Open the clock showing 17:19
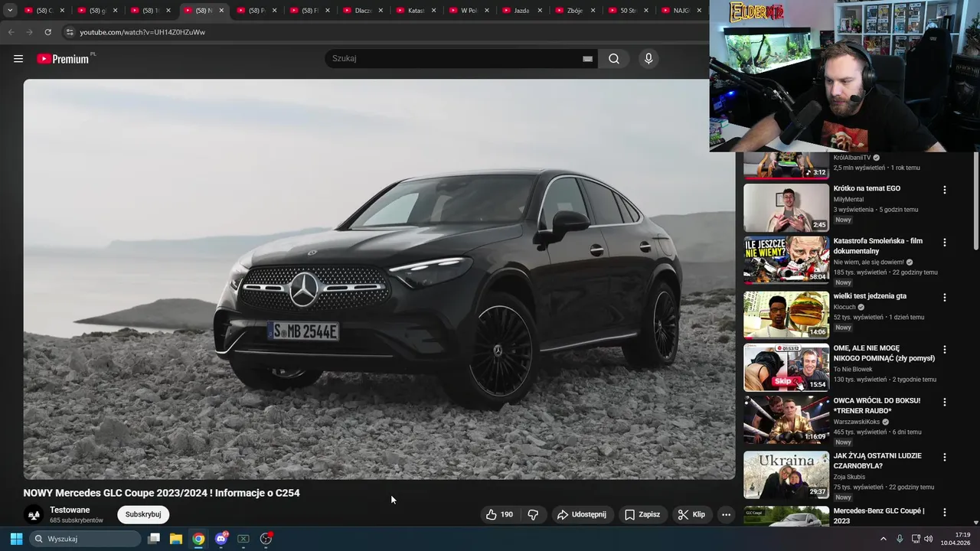This screenshot has height=551, width=980. coord(956,539)
